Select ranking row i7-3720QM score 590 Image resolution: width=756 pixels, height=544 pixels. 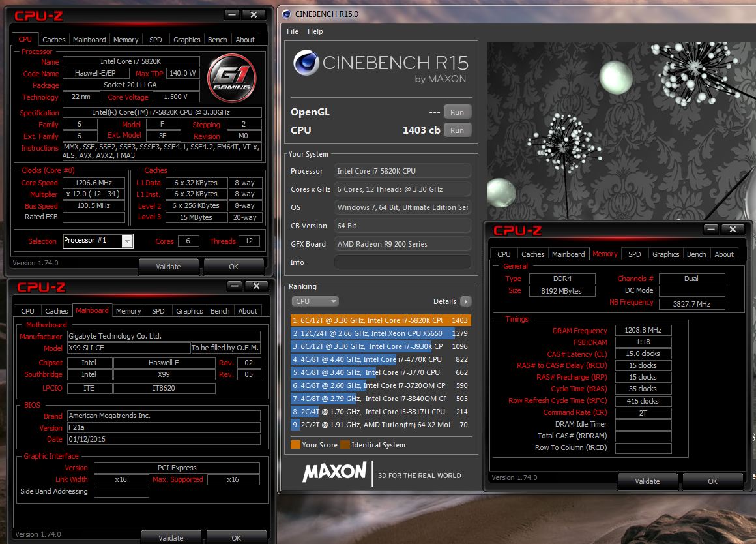381,385
